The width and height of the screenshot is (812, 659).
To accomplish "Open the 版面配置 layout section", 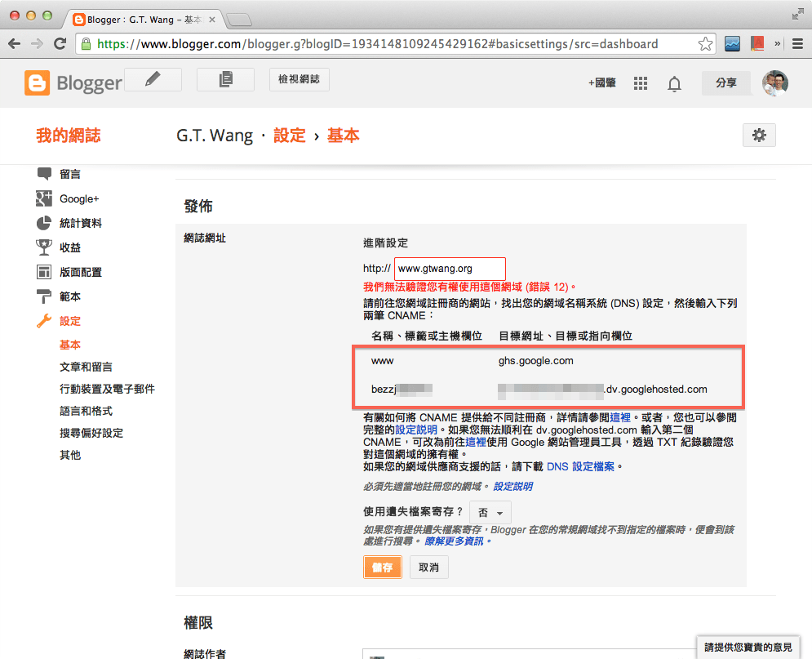I will click(x=82, y=272).
